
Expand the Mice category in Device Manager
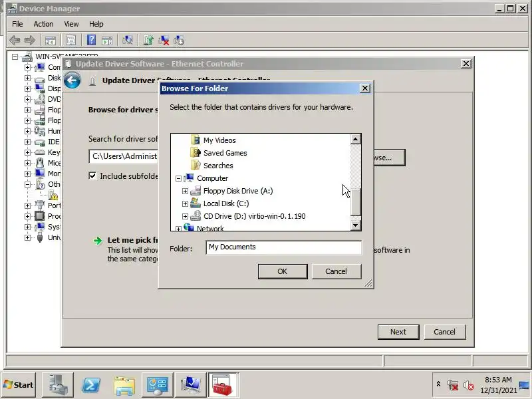[x=27, y=163]
